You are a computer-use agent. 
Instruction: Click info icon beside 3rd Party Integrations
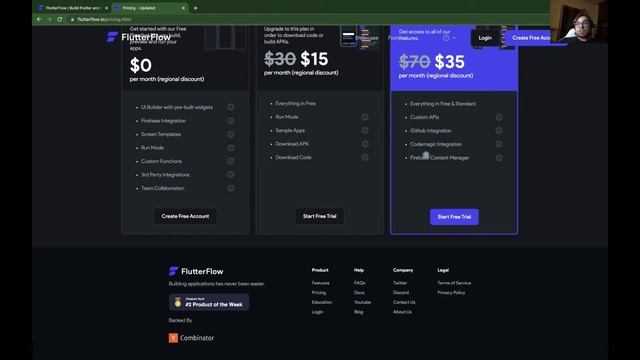coord(231,175)
